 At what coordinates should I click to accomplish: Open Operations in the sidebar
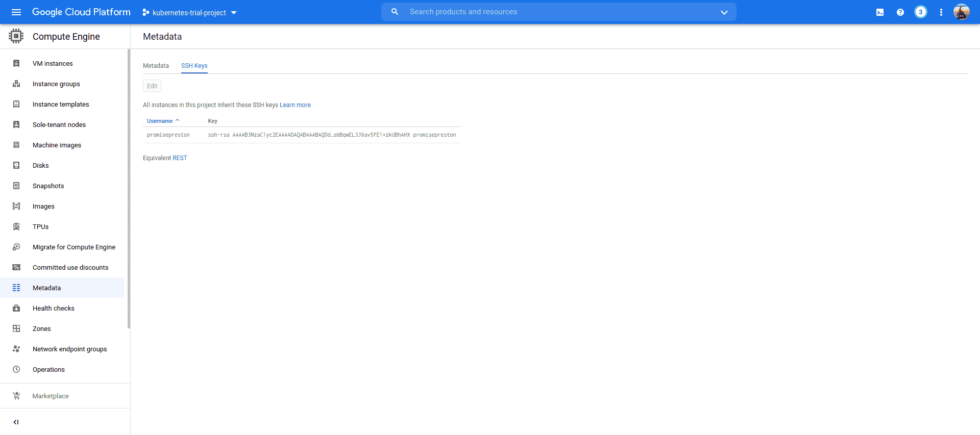tap(48, 369)
